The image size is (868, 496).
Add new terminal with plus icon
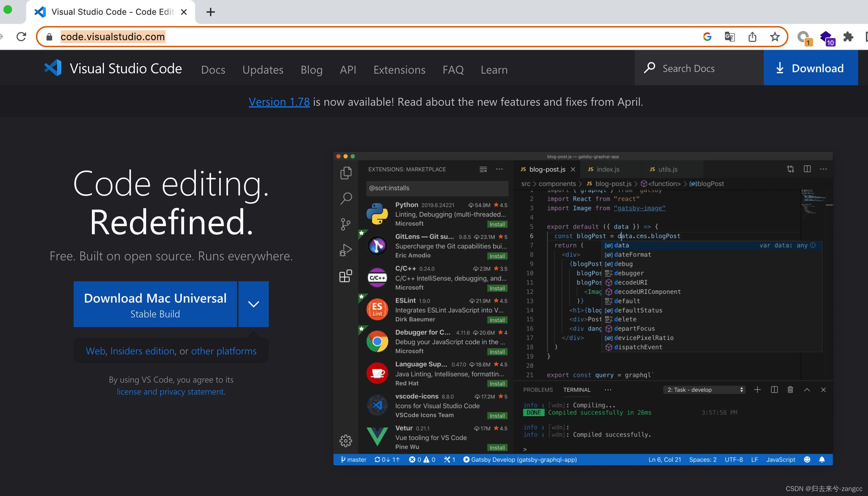pos(757,390)
